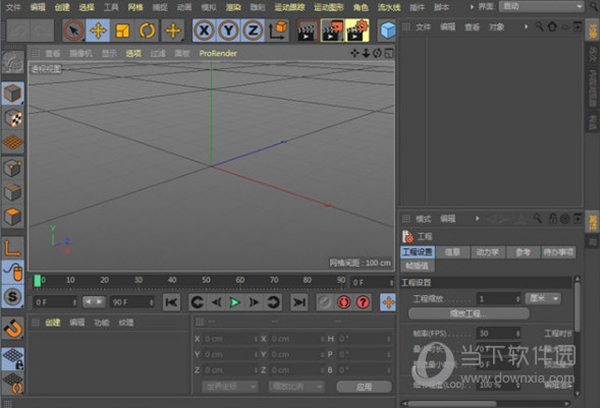Switch to Model mode cube icon

pos(13,93)
